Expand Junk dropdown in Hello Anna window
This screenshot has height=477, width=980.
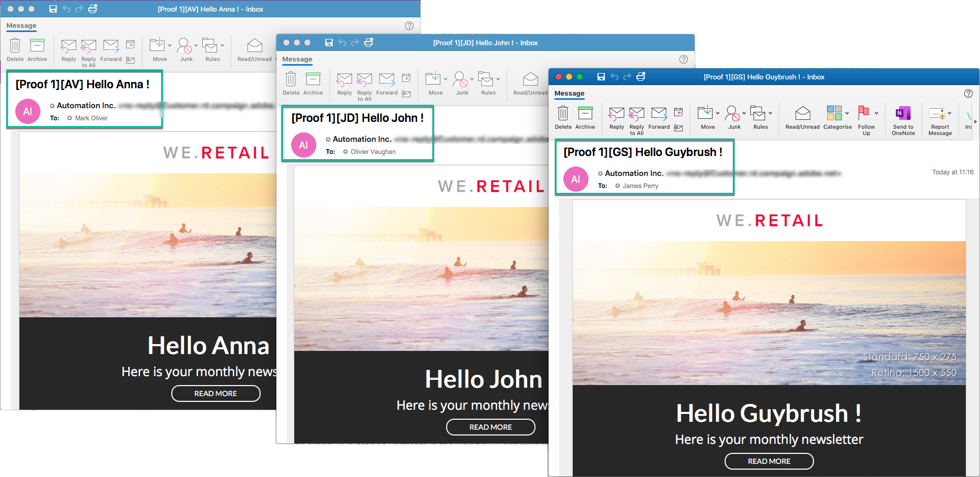tap(196, 46)
